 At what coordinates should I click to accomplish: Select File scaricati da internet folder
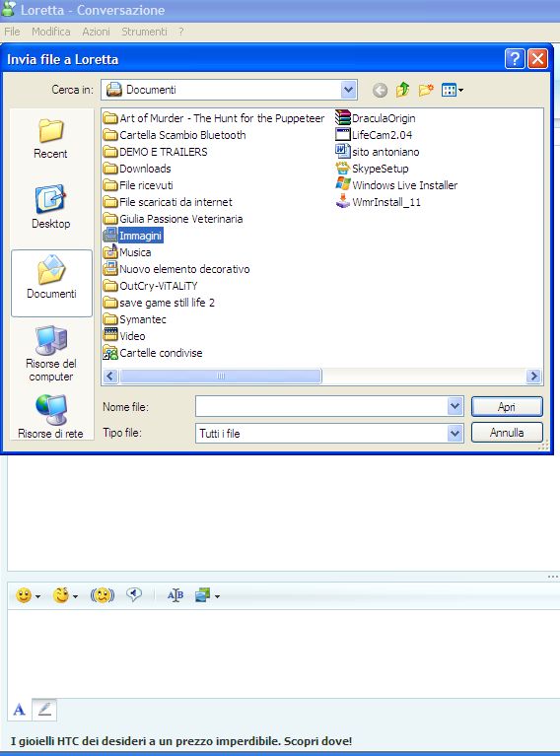[x=168, y=202]
